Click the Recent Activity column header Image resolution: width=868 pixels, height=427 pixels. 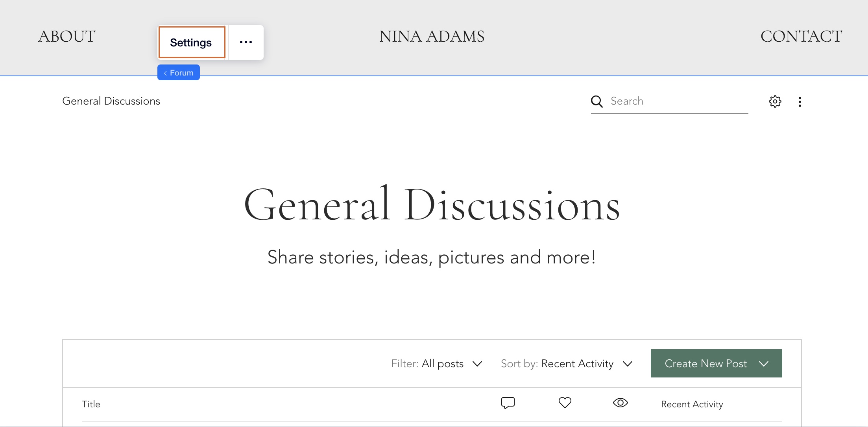(692, 404)
